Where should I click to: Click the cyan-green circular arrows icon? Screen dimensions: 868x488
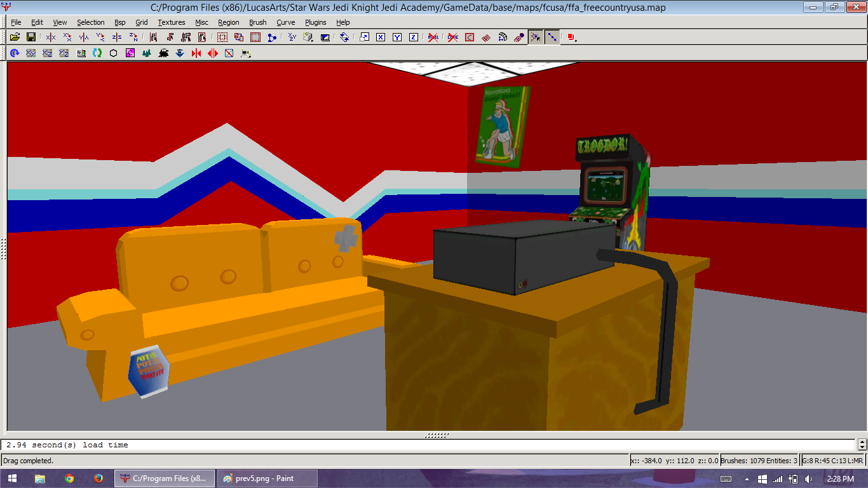tap(97, 53)
